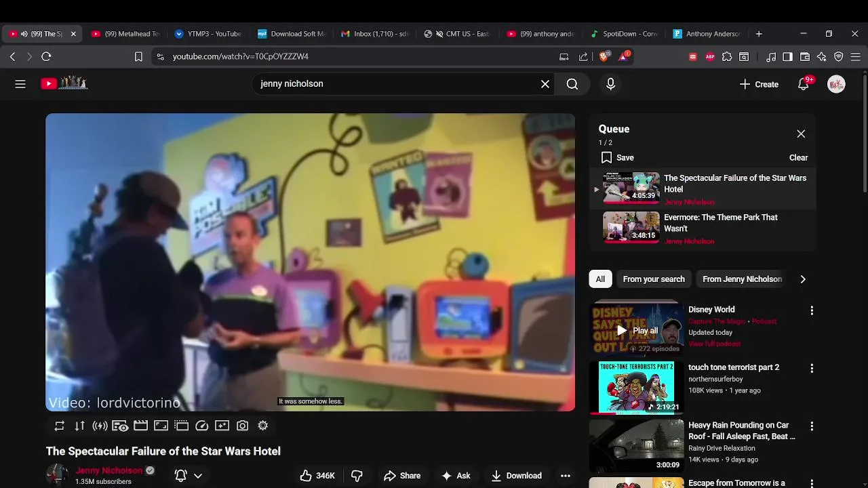Open enhancer settings gear icon
This screenshot has height=488, width=868.
click(262, 426)
